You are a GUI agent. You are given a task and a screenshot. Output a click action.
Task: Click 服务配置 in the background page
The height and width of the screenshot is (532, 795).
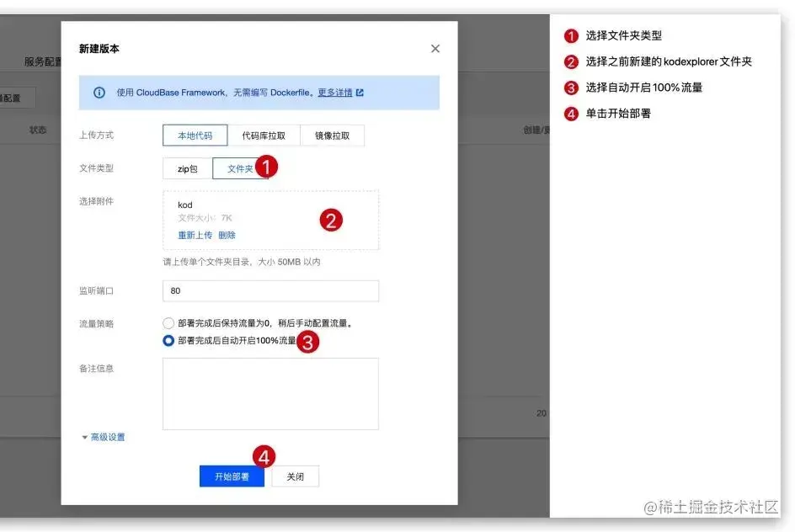(43, 61)
